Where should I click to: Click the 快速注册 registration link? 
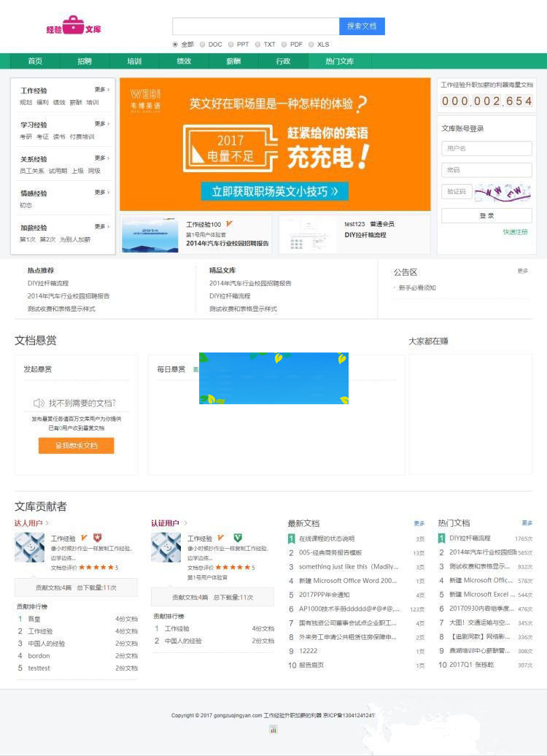click(515, 232)
